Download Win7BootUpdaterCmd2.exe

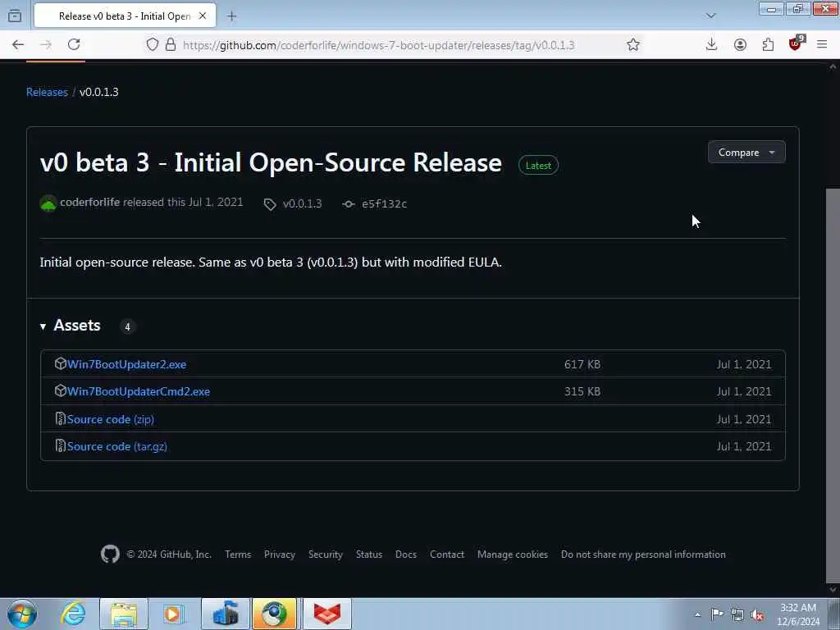[x=138, y=391]
